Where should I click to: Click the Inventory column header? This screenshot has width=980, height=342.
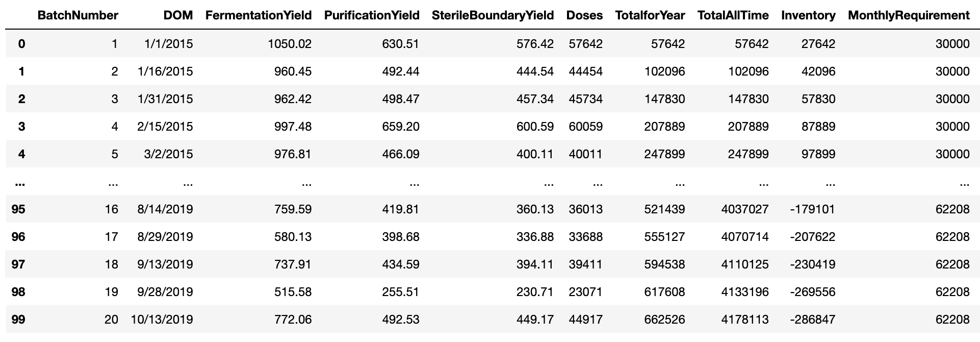coord(808,15)
